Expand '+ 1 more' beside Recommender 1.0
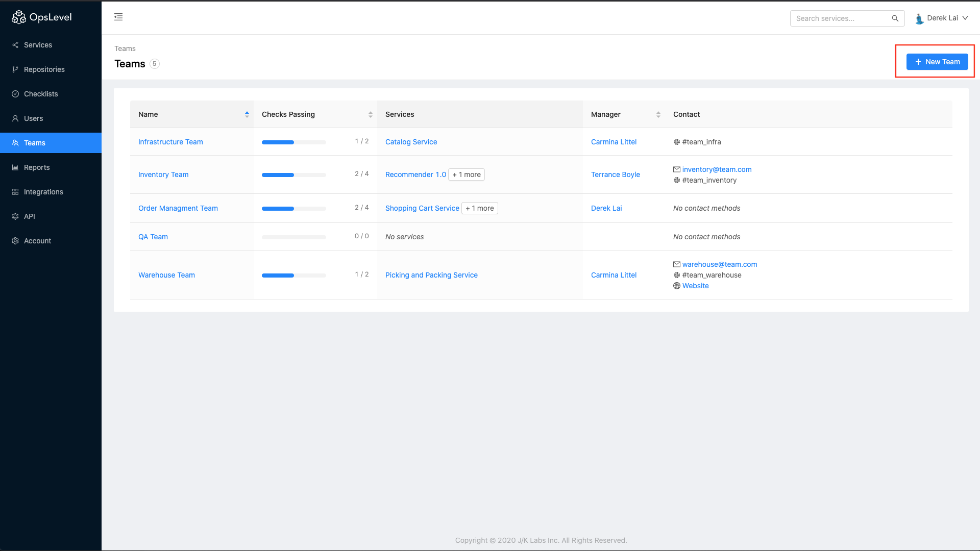Image resolution: width=980 pixels, height=551 pixels. (467, 174)
